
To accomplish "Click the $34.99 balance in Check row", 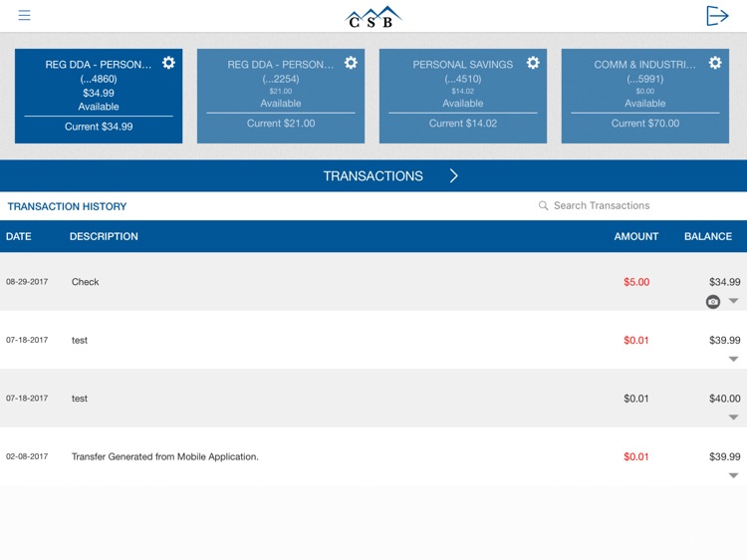I will pos(725,282).
